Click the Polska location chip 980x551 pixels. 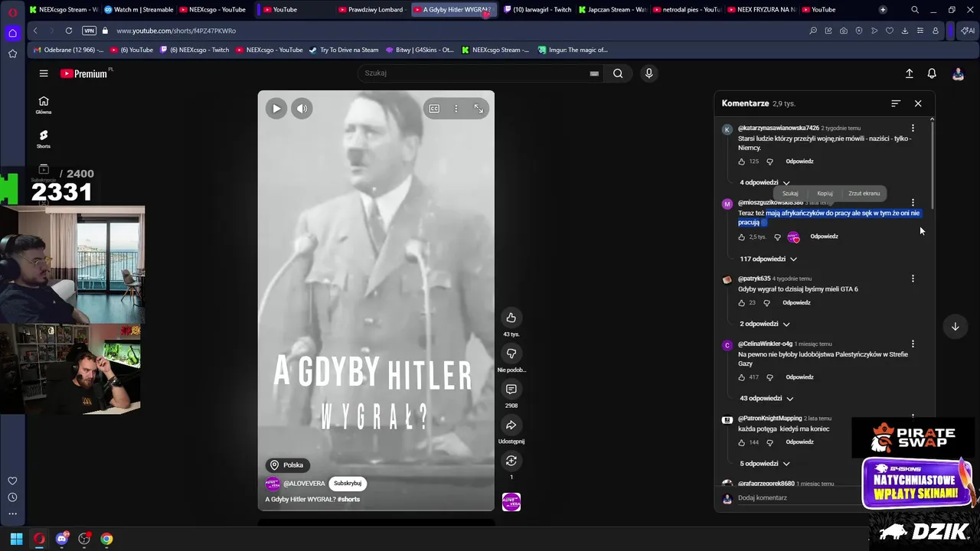[x=287, y=465]
